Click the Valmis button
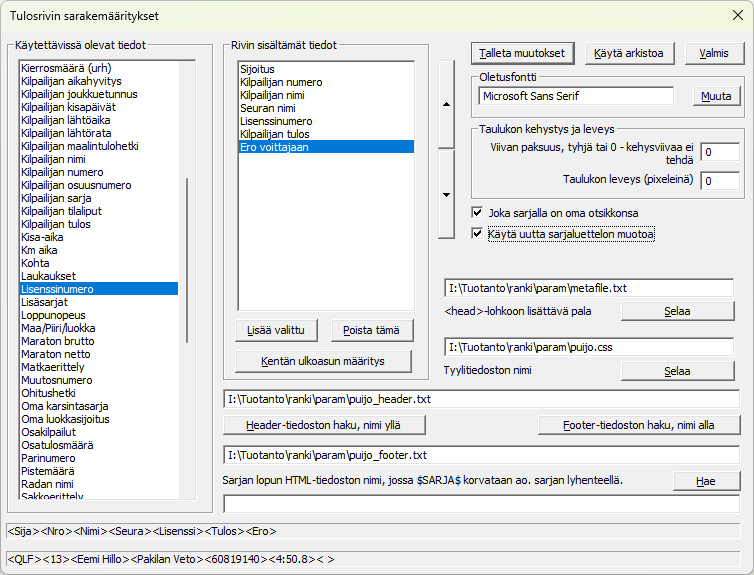Image resolution: width=754 pixels, height=575 pixels. tap(714, 53)
